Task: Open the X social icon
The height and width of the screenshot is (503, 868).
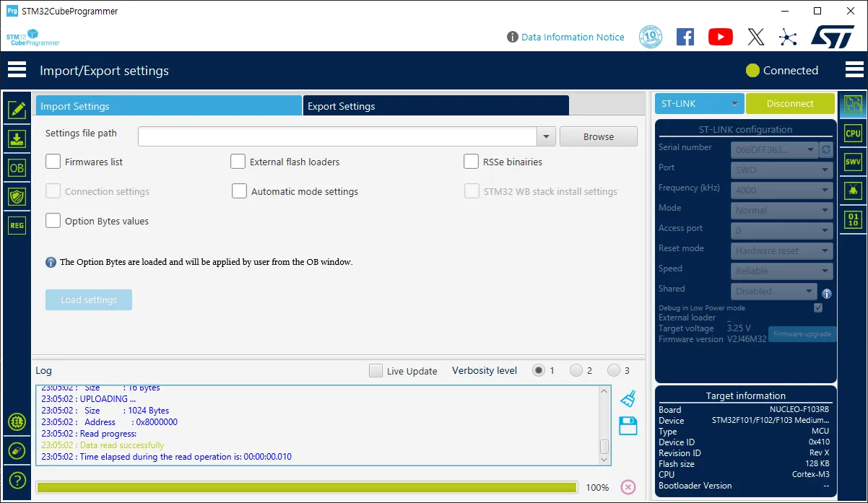Action: click(x=755, y=37)
